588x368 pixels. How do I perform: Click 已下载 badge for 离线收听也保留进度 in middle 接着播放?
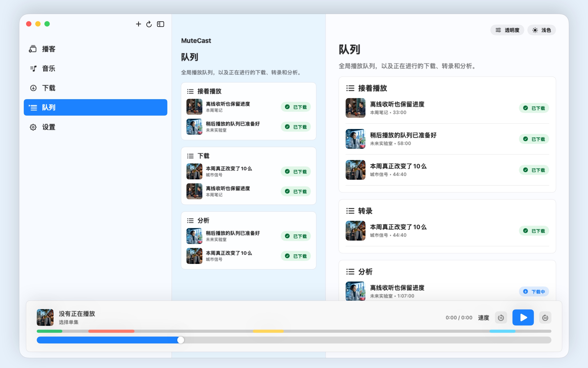coord(296,107)
